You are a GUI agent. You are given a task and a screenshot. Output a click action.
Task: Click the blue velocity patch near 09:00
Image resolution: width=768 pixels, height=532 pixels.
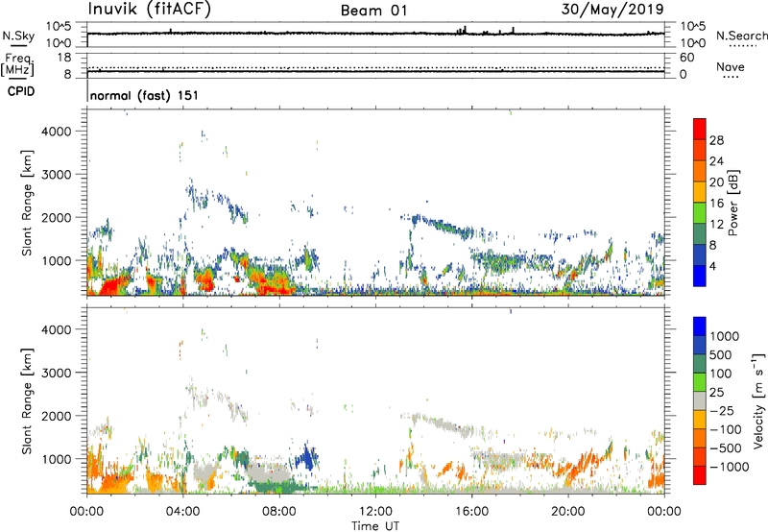click(307, 458)
